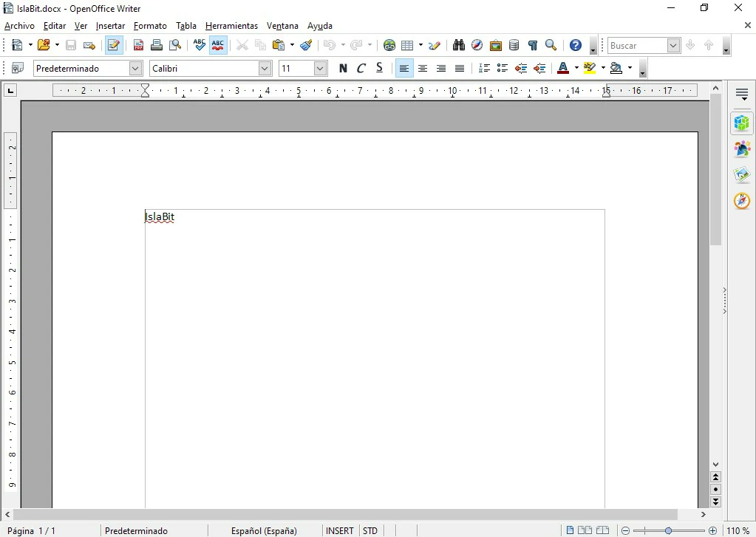Click Español (España) language in status bar
This screenshot has width=756, height=537.
click(x=264, y=531)
